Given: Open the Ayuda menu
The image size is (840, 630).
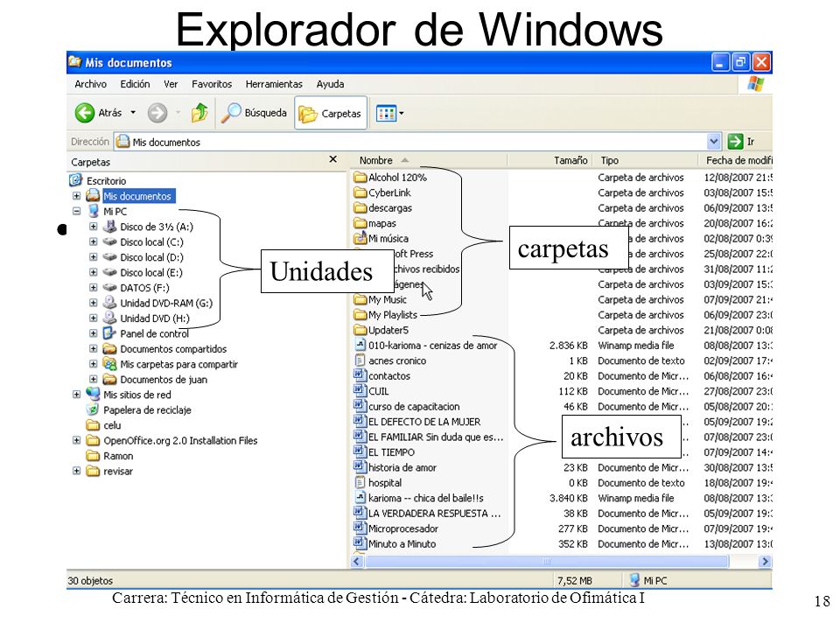Looking at the screenshot, I should (330, 84).
